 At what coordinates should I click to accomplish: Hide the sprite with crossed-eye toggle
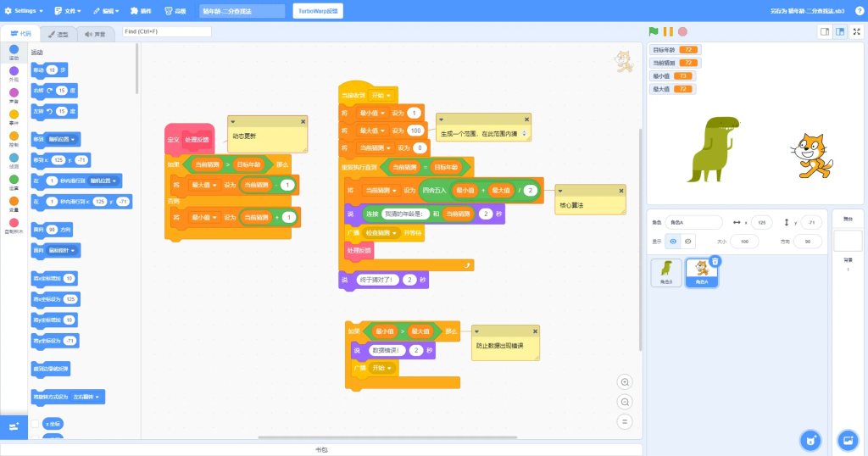click(x=688, y=242)
